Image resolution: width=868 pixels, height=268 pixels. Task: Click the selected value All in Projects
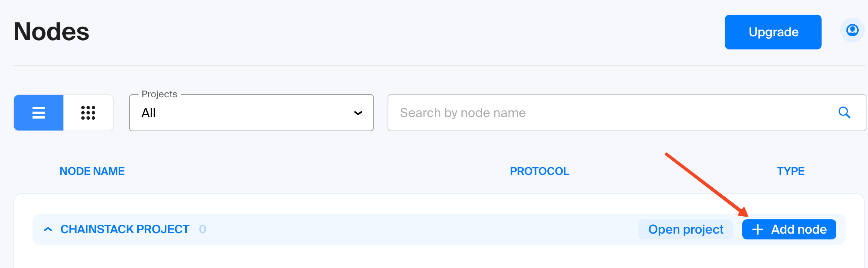tap(149, 113)
